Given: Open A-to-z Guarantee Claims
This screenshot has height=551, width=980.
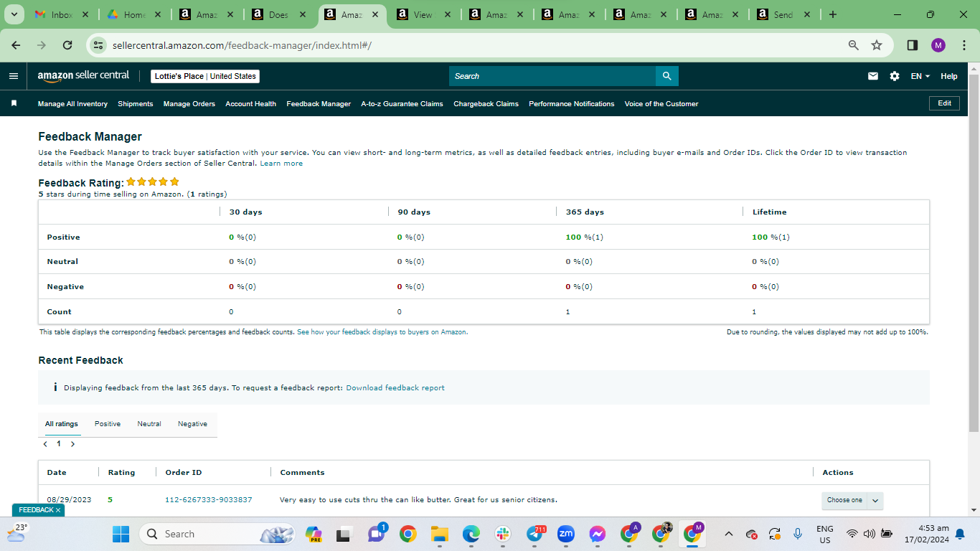Looking at the screenshot, I should coord(402,104).
